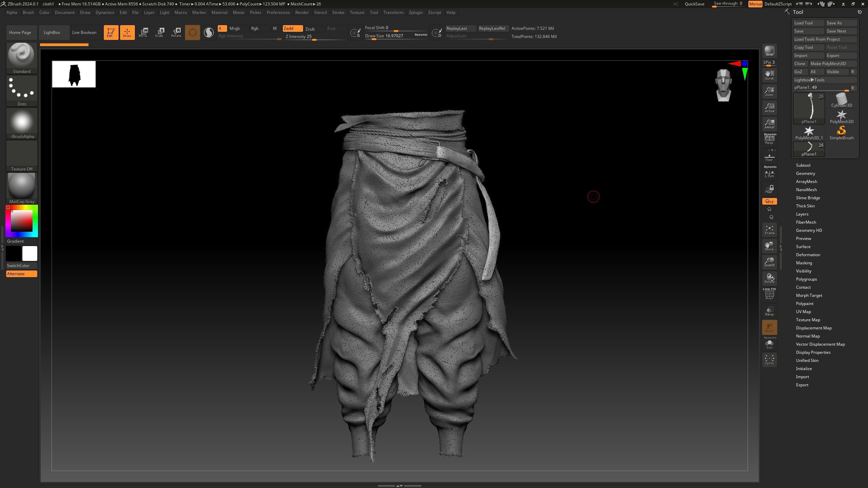Open the Preferences menu
868x488 pixels.
pyautogui.click(x=278, y=13)
